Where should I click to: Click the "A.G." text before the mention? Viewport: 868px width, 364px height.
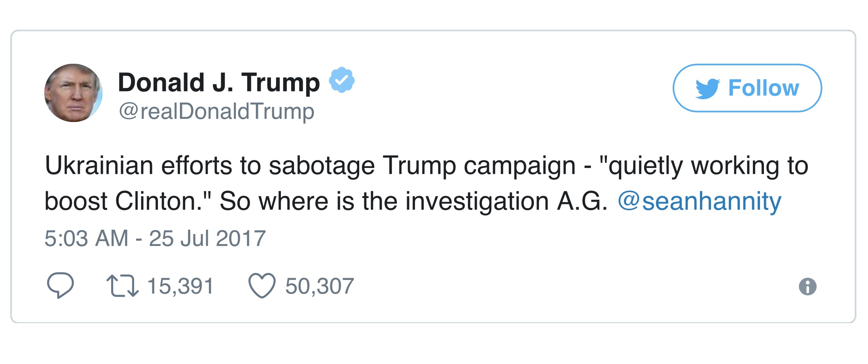click(582, 201)
